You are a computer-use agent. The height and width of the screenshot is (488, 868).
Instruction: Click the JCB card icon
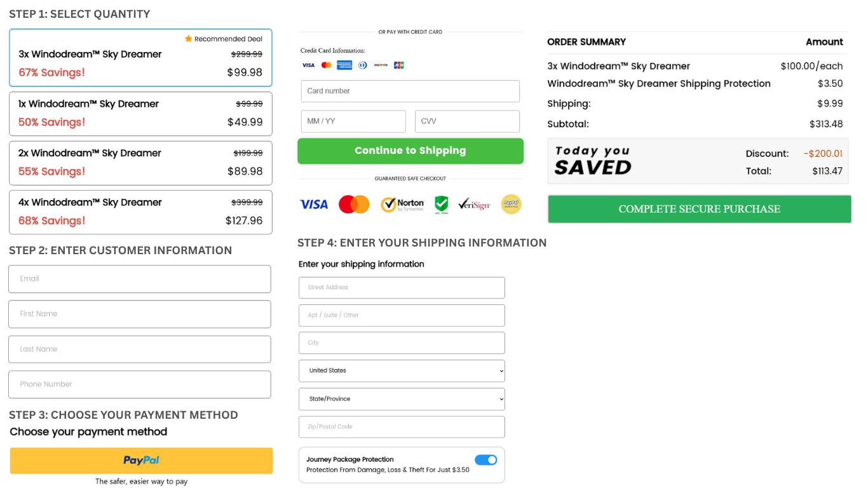point(398,64)
